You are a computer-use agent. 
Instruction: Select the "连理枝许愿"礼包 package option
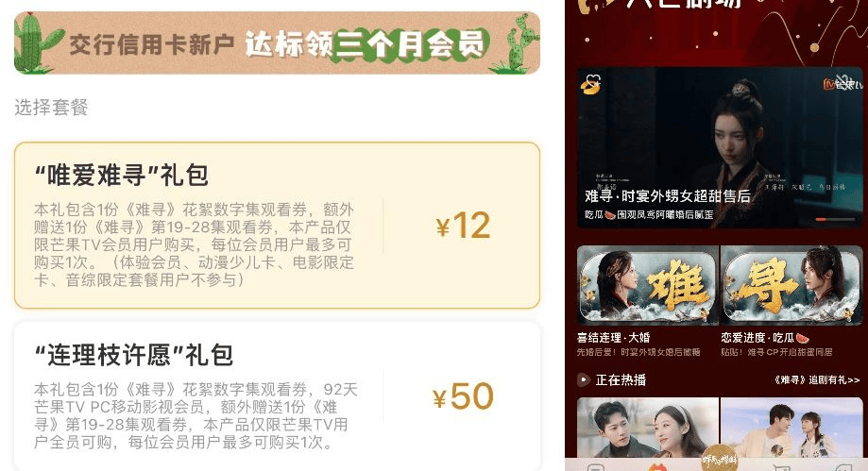pyautogui.click(x=277, y=395)
